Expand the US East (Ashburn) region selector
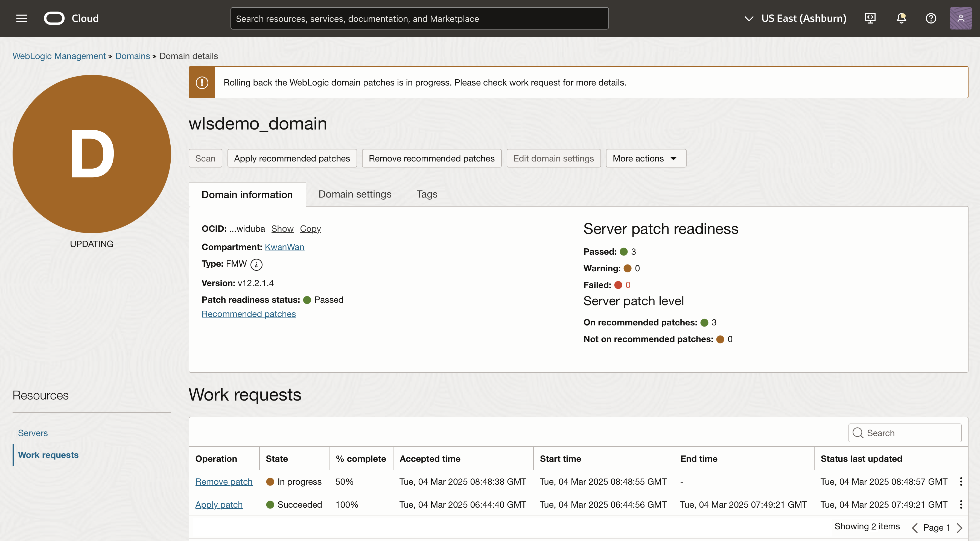Image resolution: width=980 pixels, height=541 pixels. pyautogui.click(x=749, y=18)
